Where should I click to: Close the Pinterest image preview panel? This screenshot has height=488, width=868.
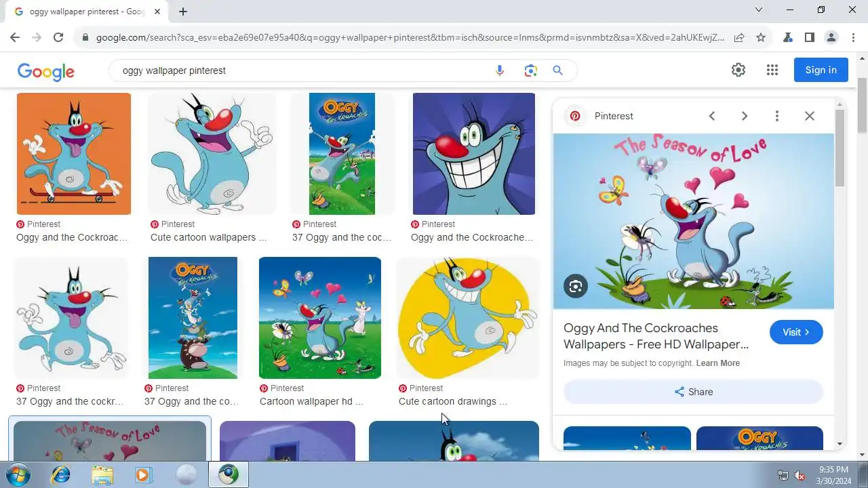[x=810, y=116]
